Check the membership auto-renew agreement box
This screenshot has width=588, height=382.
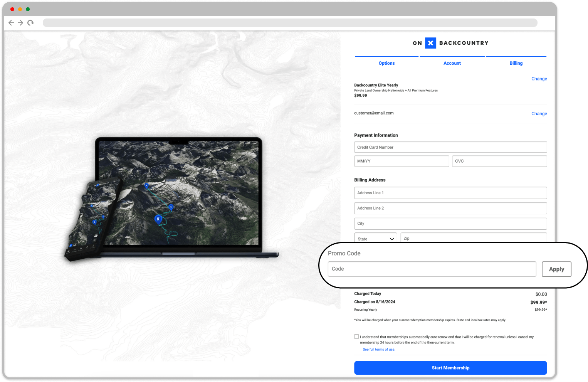[357, 337]
